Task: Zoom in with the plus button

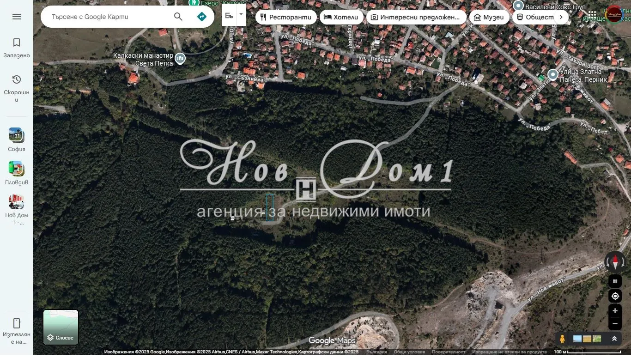Action: pyautogui.click(x=615, y=311)
